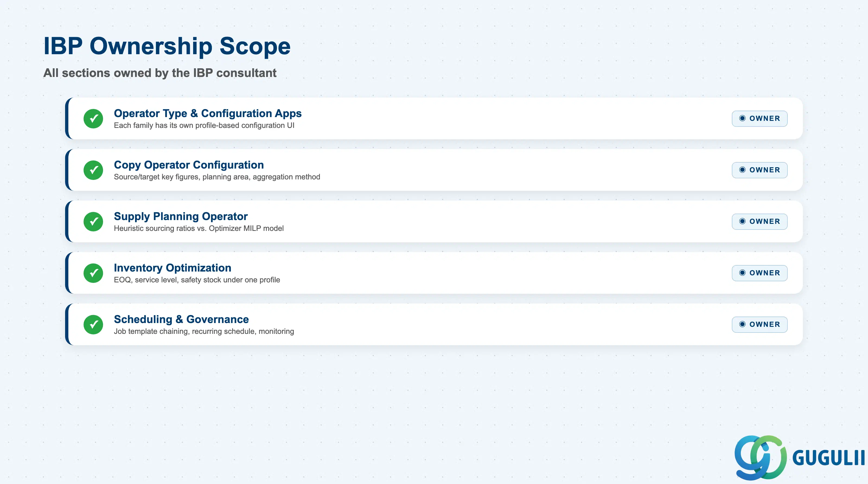
Task: Select the OWNER badge on Copy Operator Configuration row
Action: [759, 170]
